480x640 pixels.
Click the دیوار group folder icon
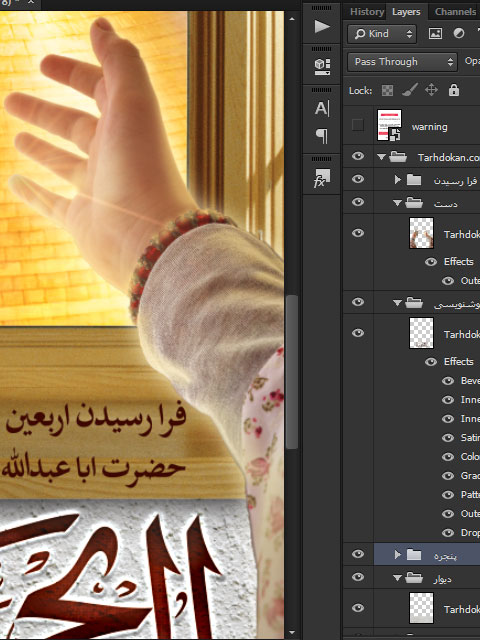(414, 578)
